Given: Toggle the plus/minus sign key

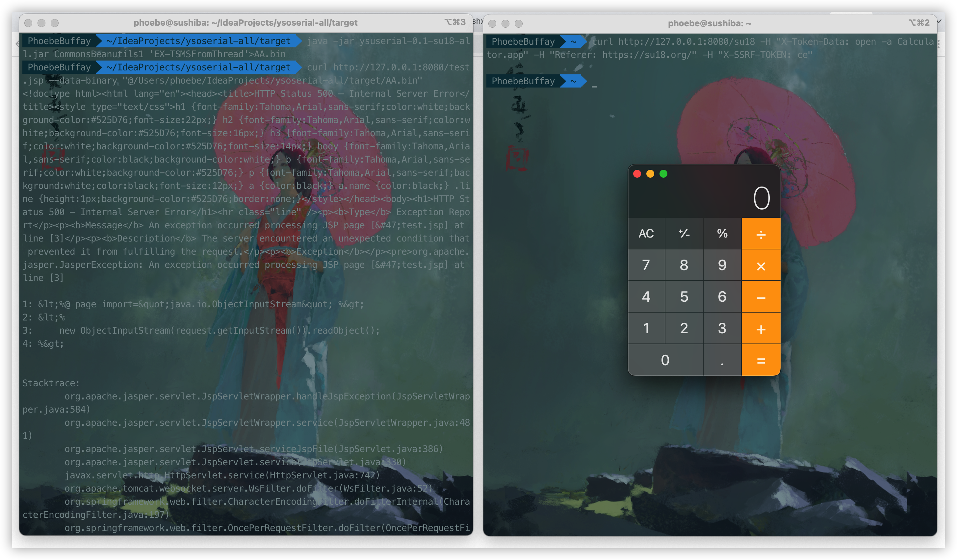Looking at the screenshot, I should coord(684,234).
